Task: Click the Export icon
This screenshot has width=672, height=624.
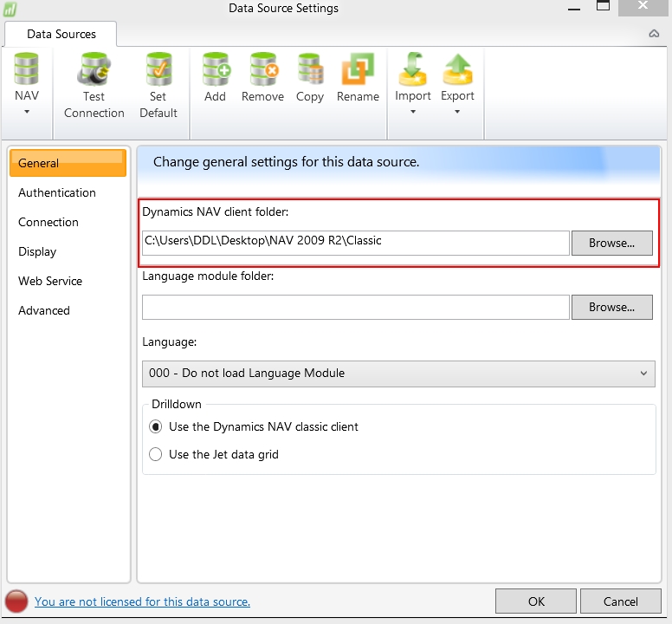Action: coord(457,69)
